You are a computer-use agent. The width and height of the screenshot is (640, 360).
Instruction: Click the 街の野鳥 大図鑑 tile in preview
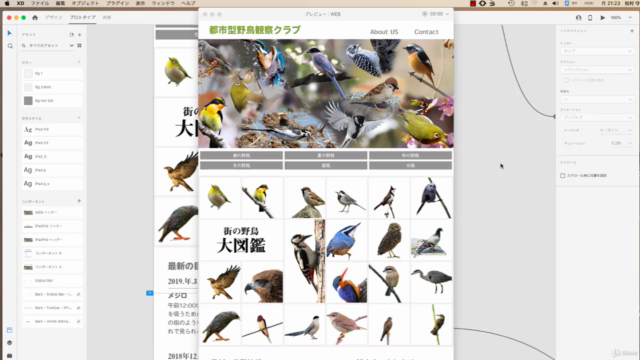[x=241, y=240]
